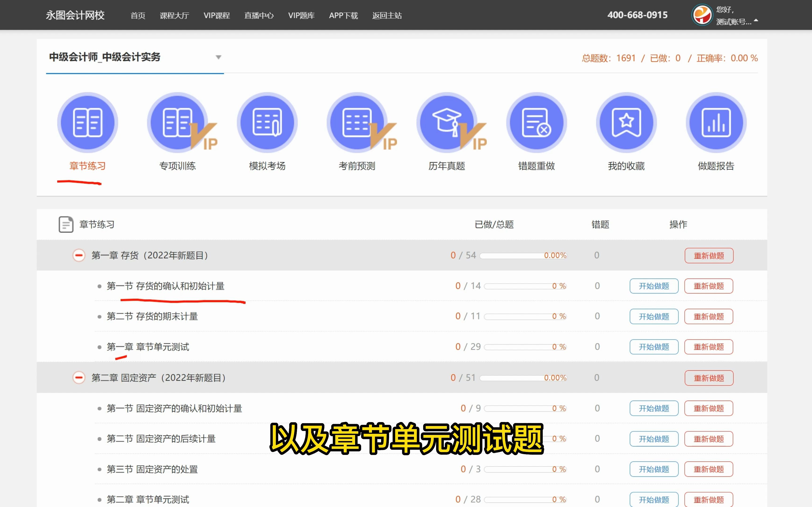Open the 直播中心 navigation menu item

pyautogui.click(x=259, y=15)
